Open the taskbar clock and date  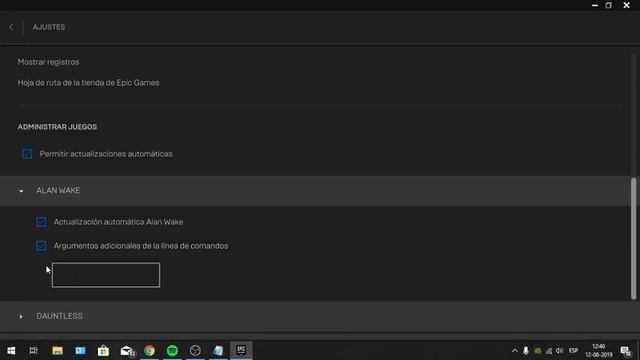[x=598, y=351]
